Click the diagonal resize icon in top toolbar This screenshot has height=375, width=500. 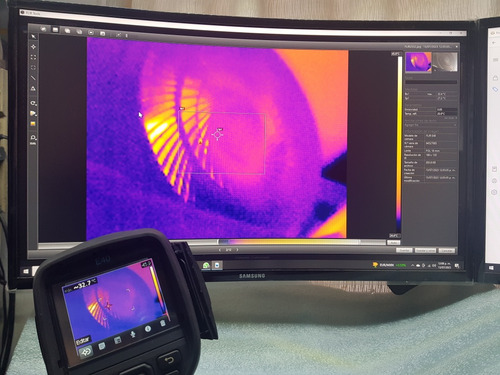[x=118, y=35]
